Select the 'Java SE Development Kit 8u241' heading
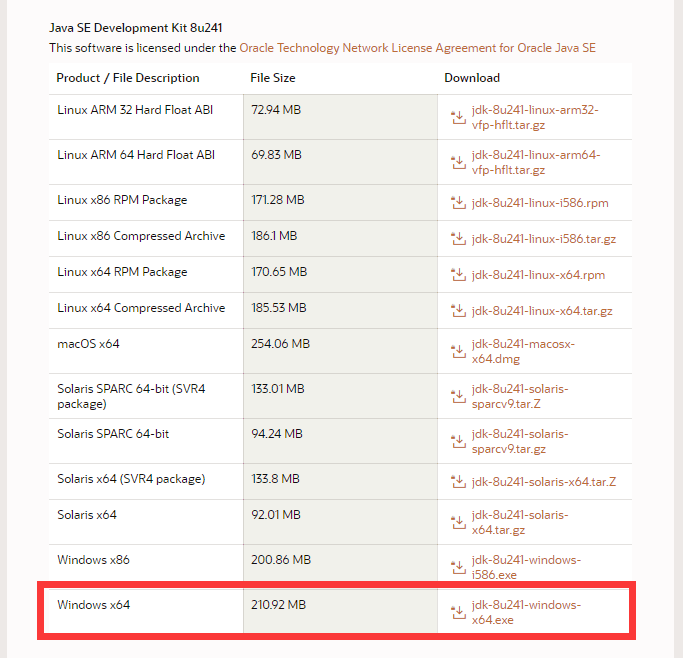 click(136, 28)
